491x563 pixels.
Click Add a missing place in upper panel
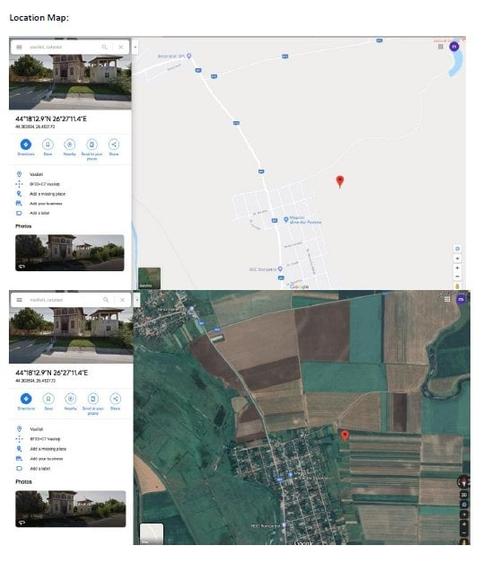tap(70, 194)
